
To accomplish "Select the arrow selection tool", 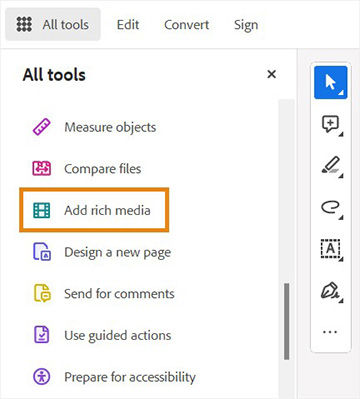I will click(330, 82).
